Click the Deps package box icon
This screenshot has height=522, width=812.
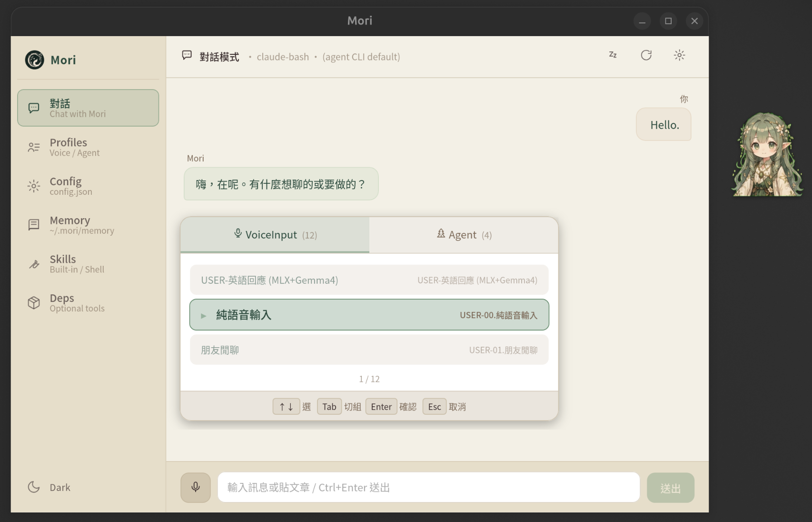[x=34, y=302]
